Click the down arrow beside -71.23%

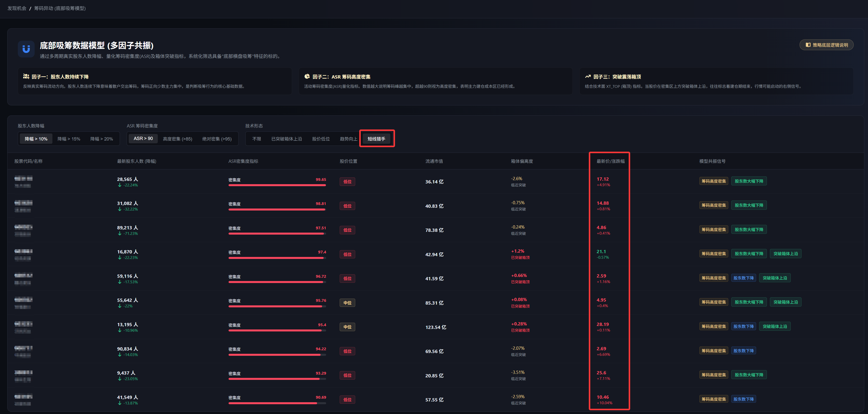pos(120,234)
